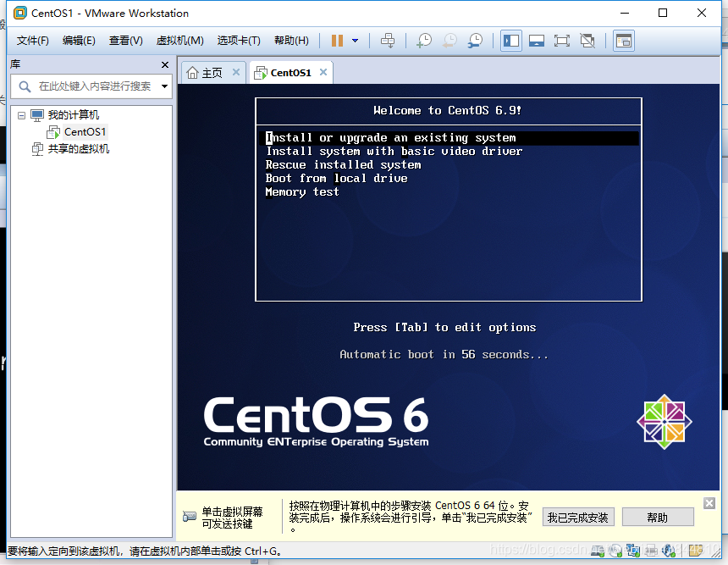728x565 pixels.
Task: Click the network adapter status bar icon
Action: click(633, 551)
